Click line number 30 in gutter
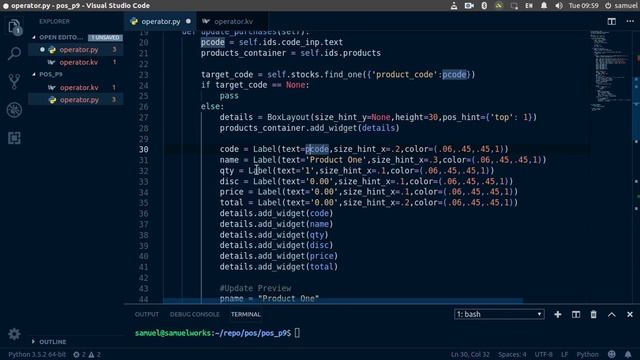 (143, 149)
